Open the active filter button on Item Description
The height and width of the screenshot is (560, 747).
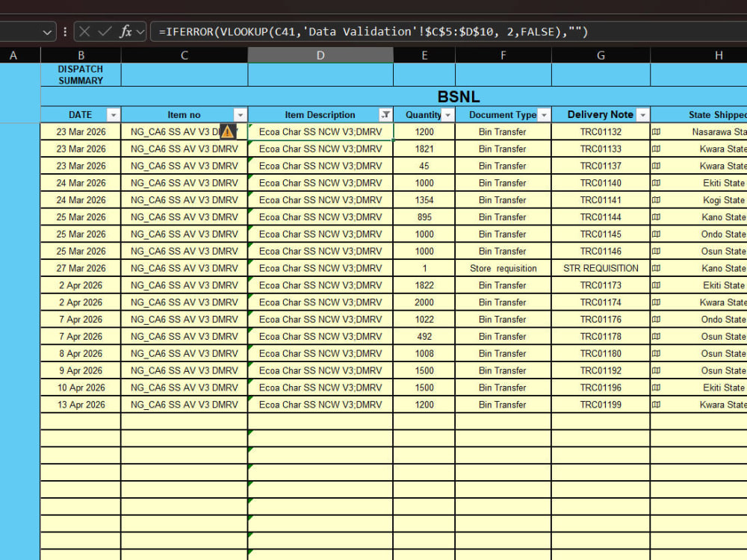(385, 115)
